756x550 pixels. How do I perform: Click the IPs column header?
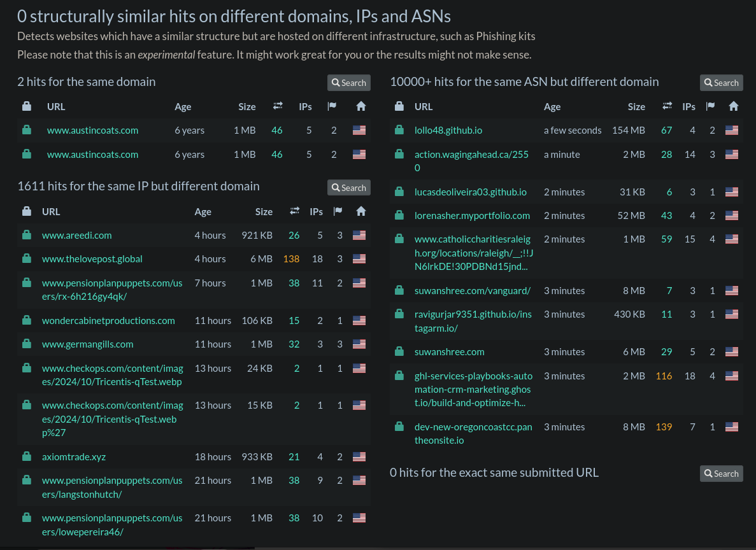pyautogui.click(x=305, y=106)
